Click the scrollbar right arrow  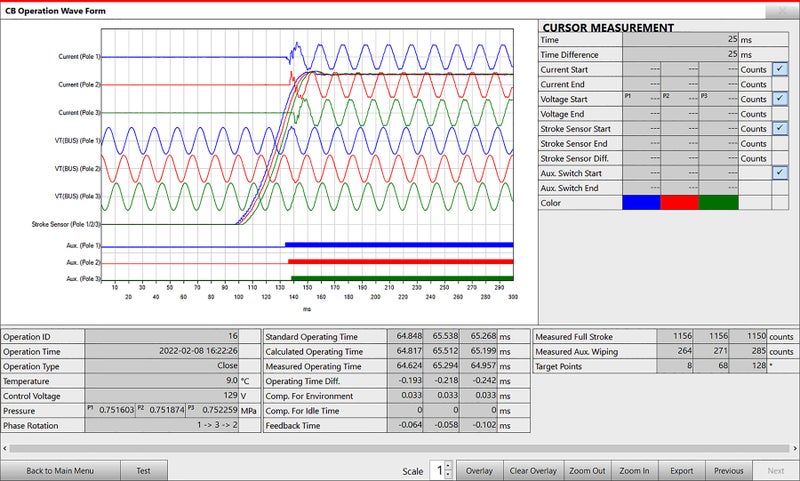point(795,448)
